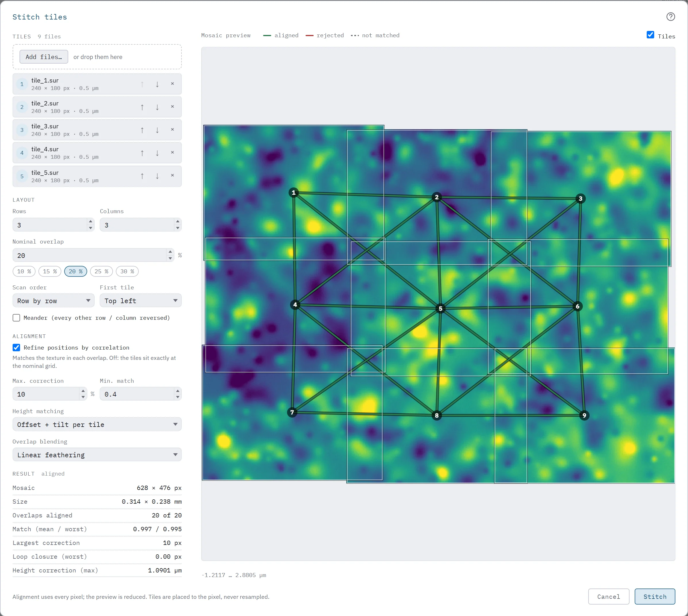The height and width of the screenshot is (616, 688).
Task: Choose the 25 % overlap preset
Action: [101, 271]
